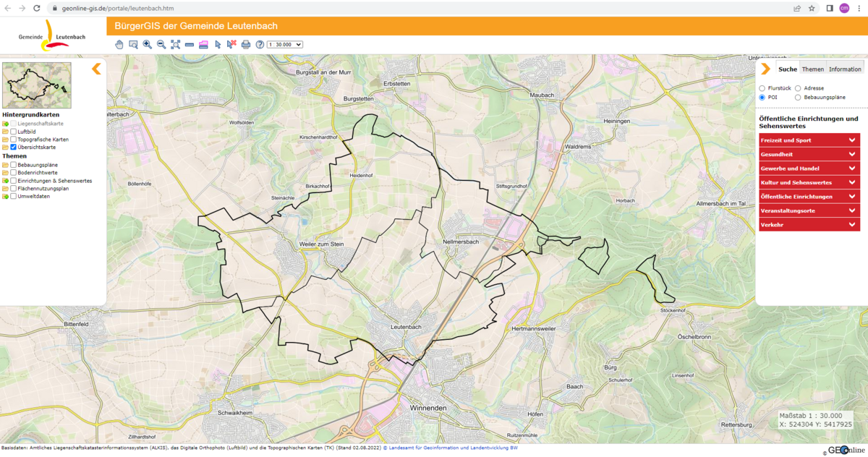Reload the page in browser
This screenshot has height=457, width=868.
coord(37,8)
